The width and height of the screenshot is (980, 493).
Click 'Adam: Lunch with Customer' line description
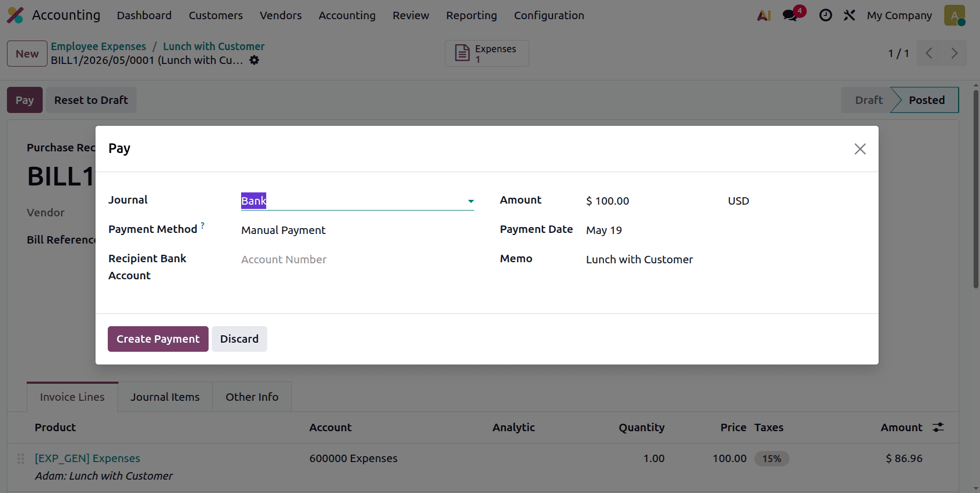point(104,476)
